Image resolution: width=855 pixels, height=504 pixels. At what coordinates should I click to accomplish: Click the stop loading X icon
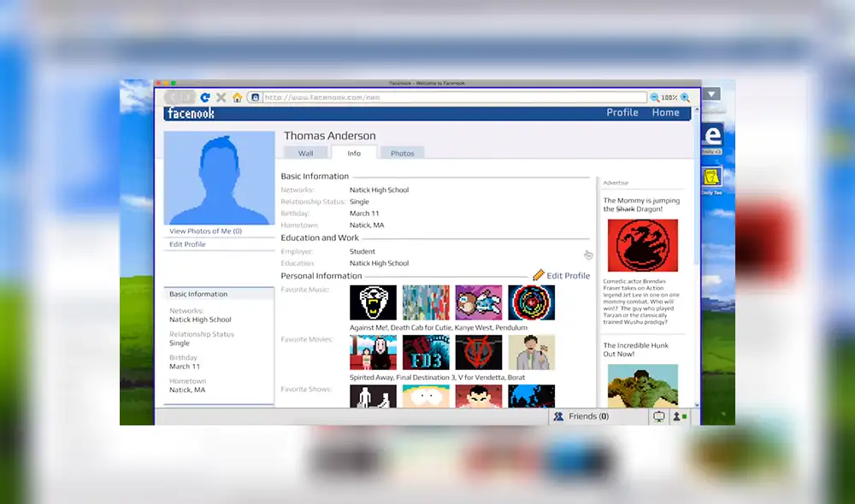click(221, 97)
